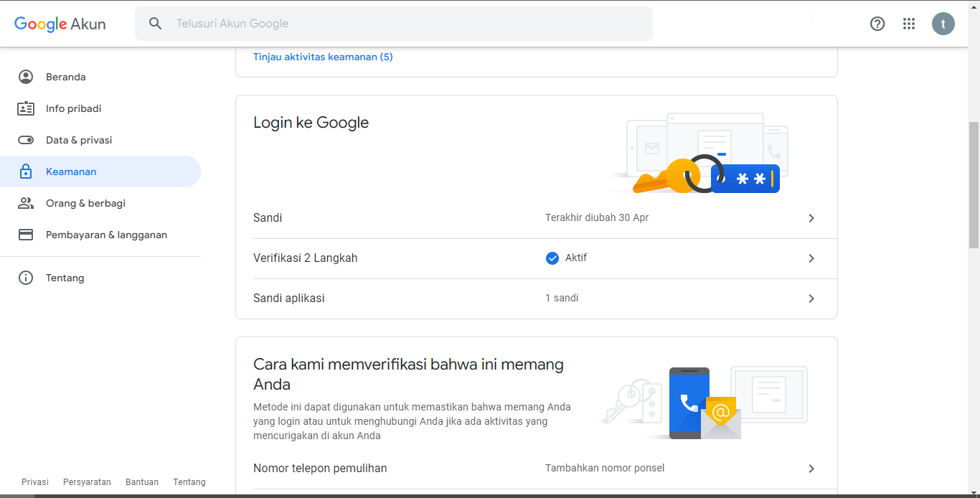Expand the Sandi row chevron
Viewport: 980px width, 498px height.
[x=811, y=218]
